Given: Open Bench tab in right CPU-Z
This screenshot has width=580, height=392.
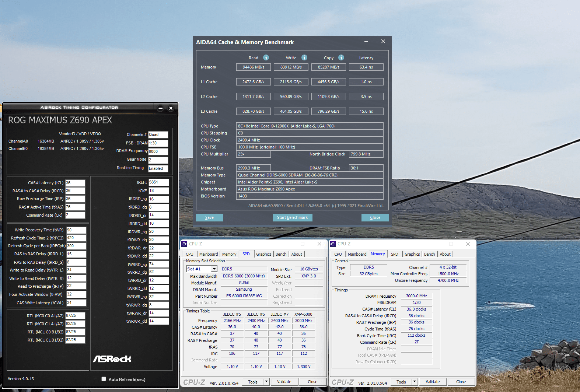Looking at the screenshot, I should tap(429, 254).
